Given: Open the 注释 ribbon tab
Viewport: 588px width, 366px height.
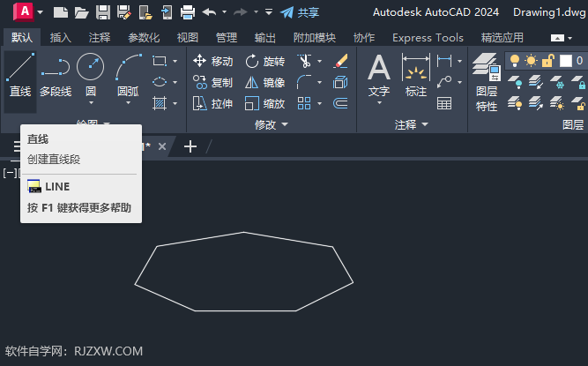Looking at the screenshot, I should pyautogui.click(x=100, y=38).
